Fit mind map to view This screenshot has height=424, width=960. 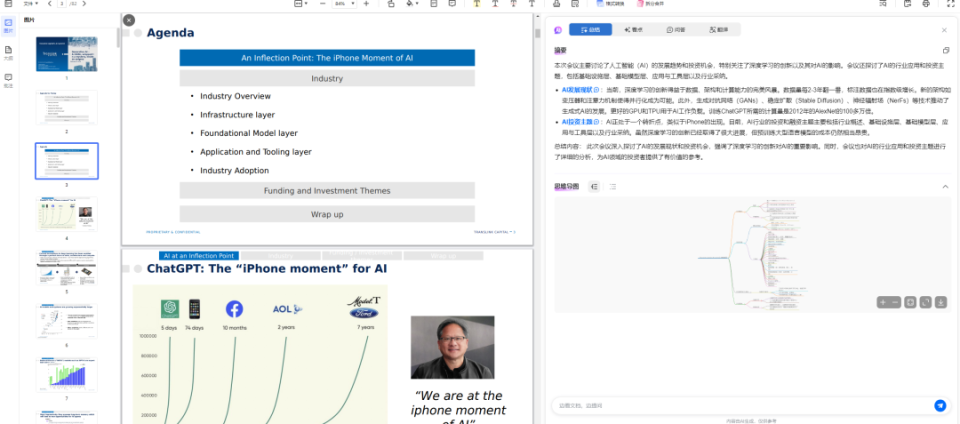click(x=910, y=302)
